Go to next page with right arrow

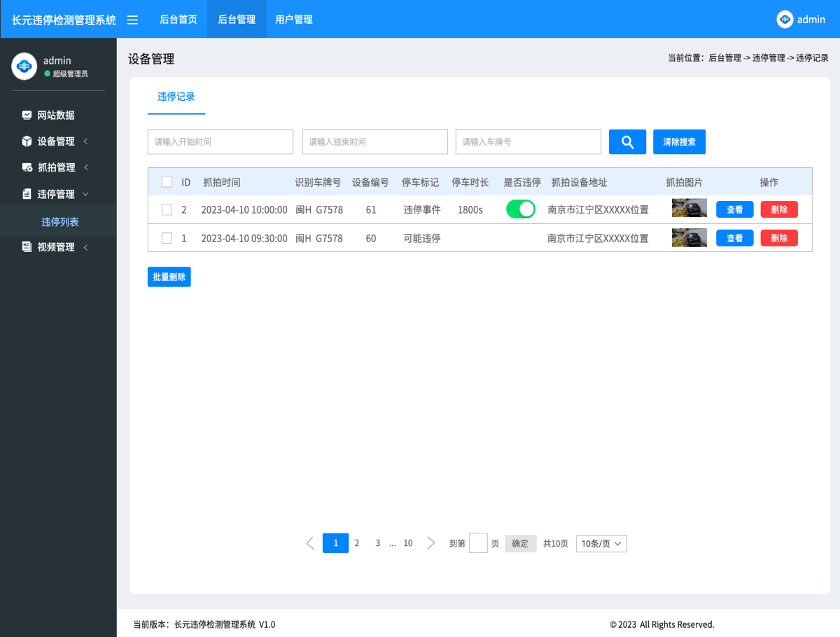click(x=431, y=543)
